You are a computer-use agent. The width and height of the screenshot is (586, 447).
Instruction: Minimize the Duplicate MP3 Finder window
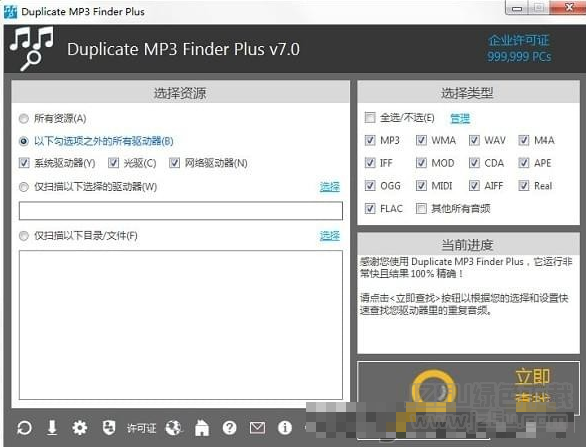click(517, 8)
